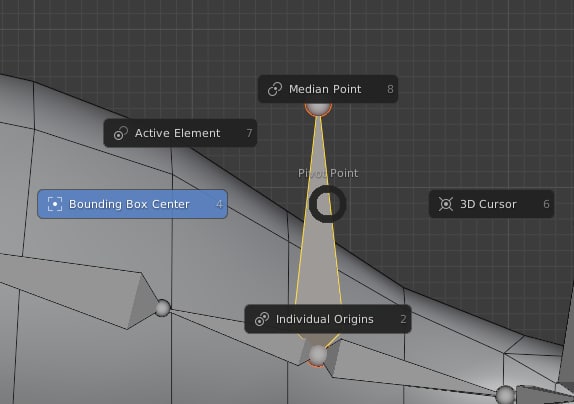This screenshot has width=574, height=404.
Task: Select the selected vertex below Individual Origins
Action: click(x=317, y=355)
